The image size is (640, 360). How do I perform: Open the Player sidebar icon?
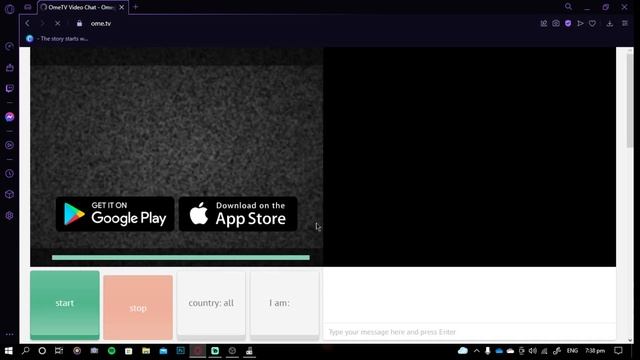9,145
